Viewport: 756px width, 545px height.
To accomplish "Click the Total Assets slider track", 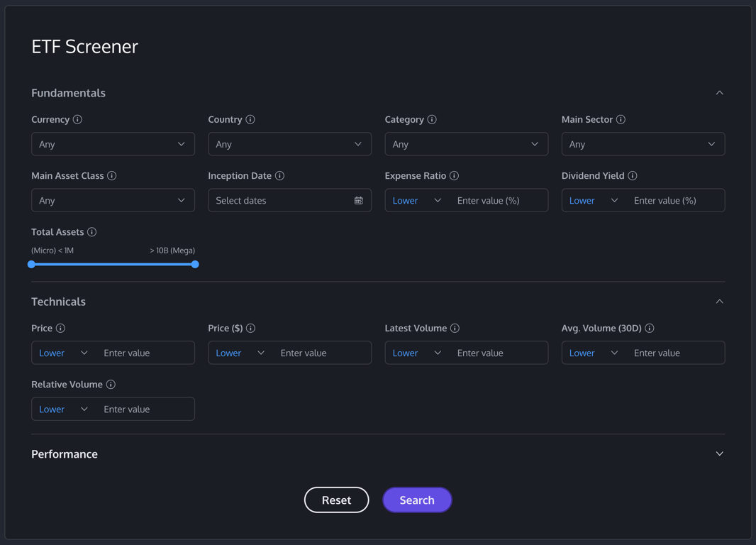I will [113, 264].
